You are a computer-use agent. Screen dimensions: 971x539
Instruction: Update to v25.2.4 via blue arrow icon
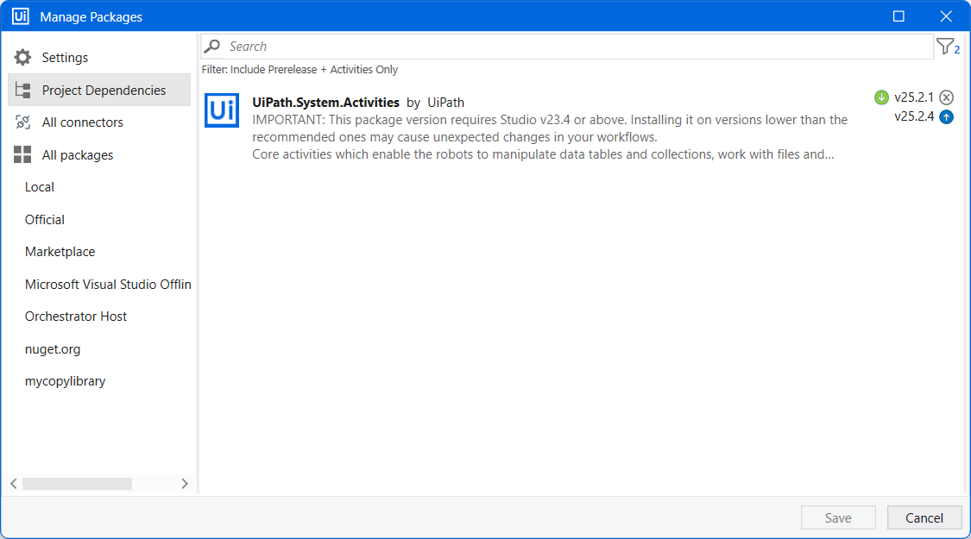[946, 116]
